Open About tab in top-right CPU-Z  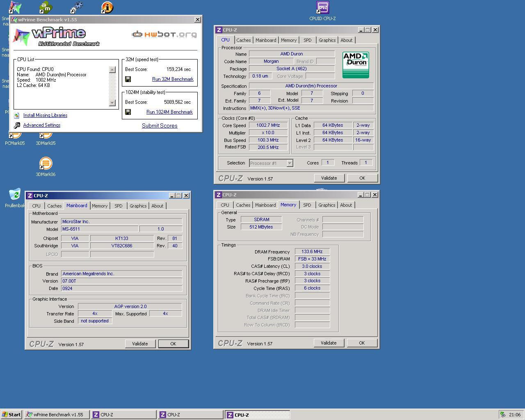click(346, 40)
